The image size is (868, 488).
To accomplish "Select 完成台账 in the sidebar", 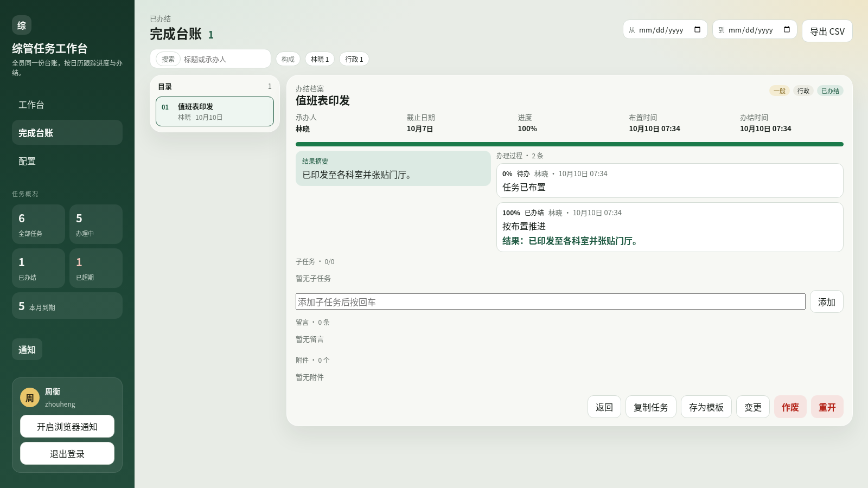I will [x=67, y=133].
